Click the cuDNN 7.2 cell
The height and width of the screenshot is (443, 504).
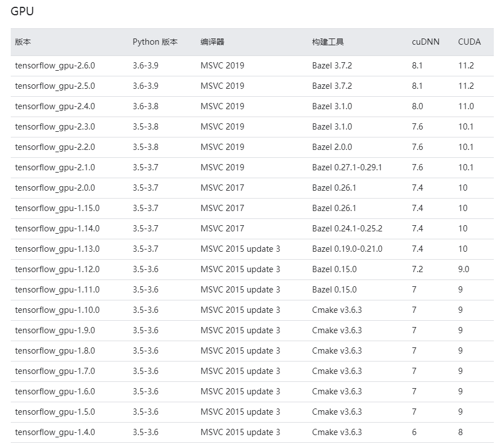coord(417,269)
